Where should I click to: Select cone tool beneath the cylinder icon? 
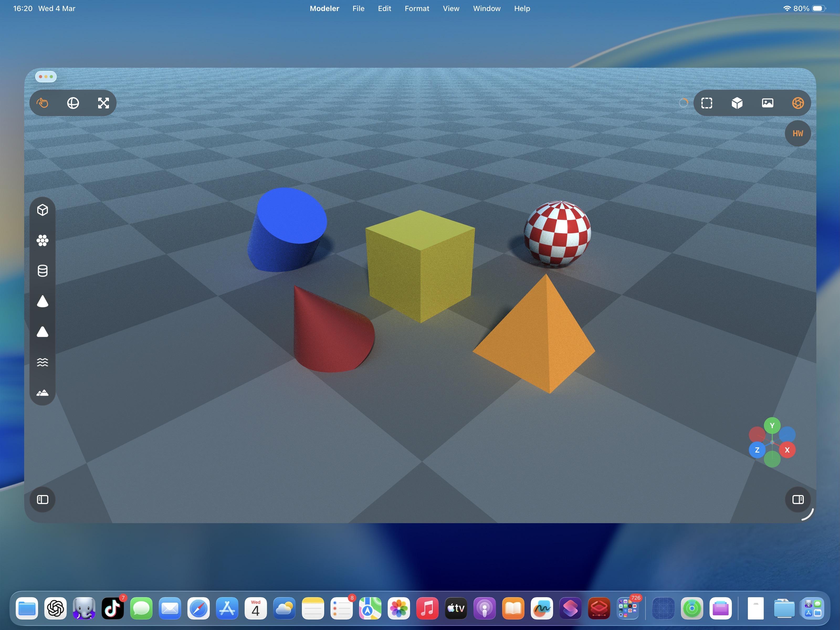[x=43, y=301]
